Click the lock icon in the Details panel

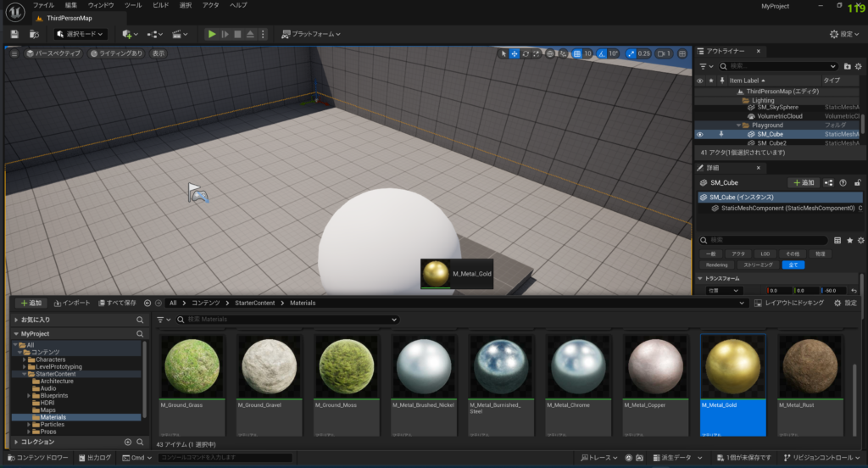858,182
